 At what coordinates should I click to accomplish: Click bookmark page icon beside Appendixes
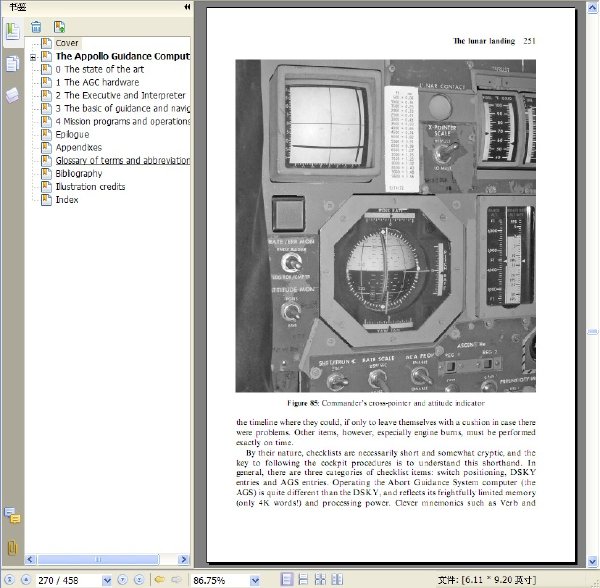[x=46, y=147]
